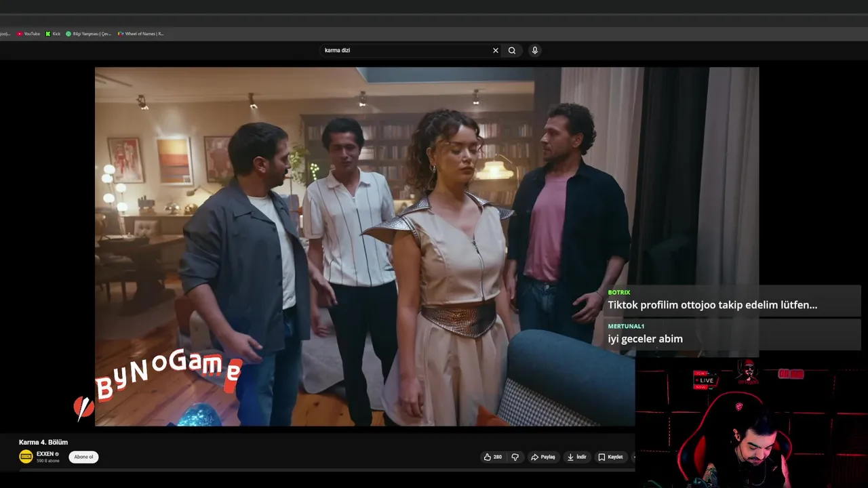
Task: Click the video title 'Karma 4. Bölüm'
Action: (43, 443)
